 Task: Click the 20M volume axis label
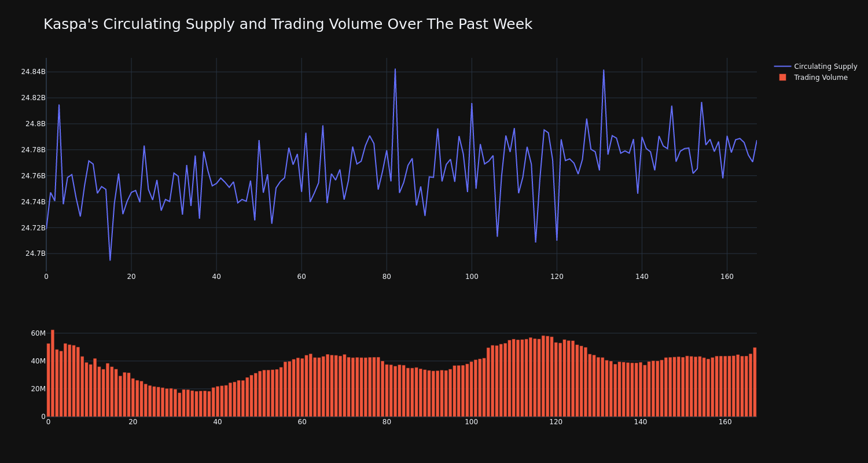38,389
